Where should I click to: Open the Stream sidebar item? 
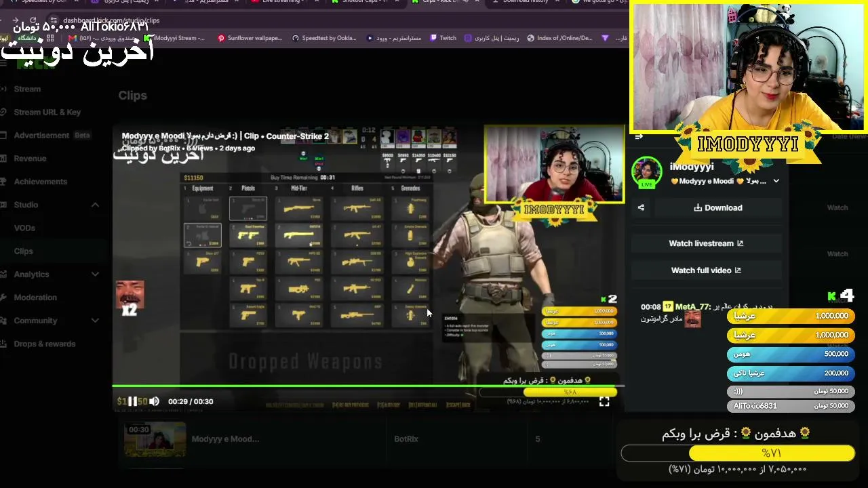[x=27, y=89]
